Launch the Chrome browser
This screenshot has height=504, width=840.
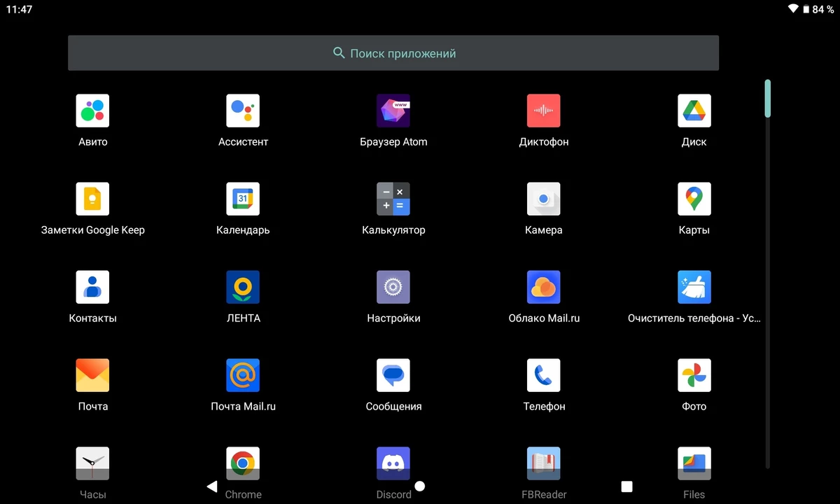pos(243,463)
